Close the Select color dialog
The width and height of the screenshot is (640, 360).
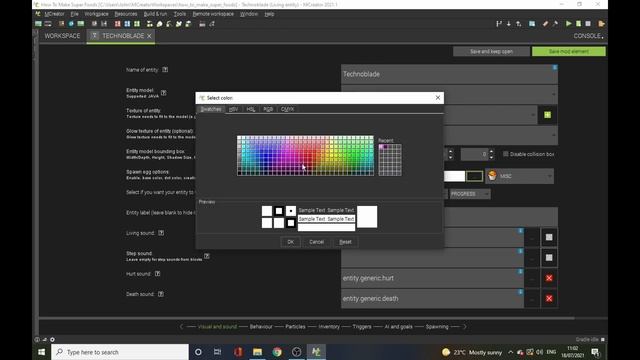coord(438,98)
